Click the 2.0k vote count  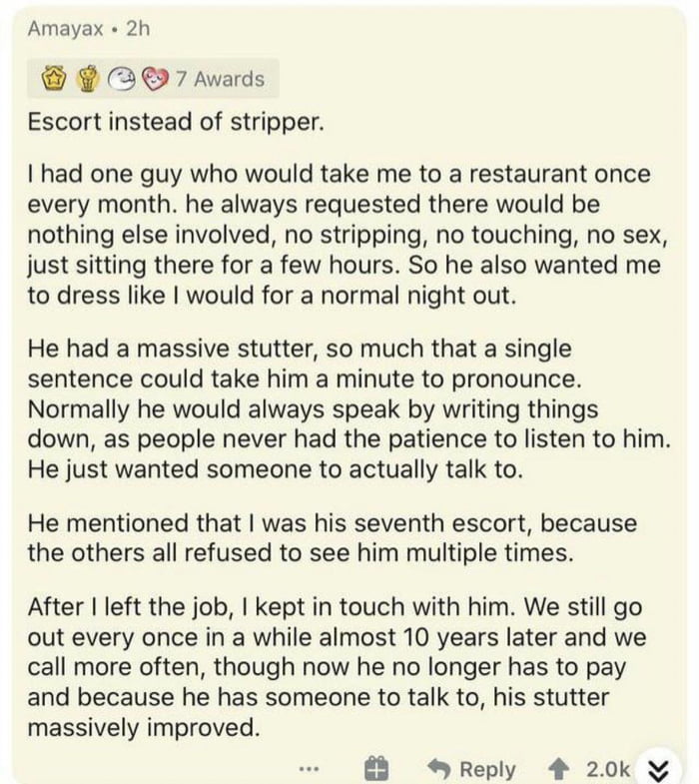(607, 768)
